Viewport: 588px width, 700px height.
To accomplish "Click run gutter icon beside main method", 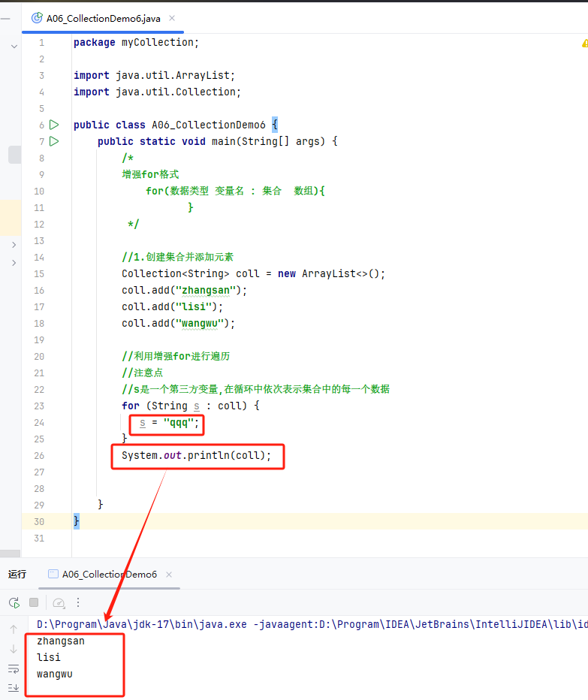I will [54, 141].
